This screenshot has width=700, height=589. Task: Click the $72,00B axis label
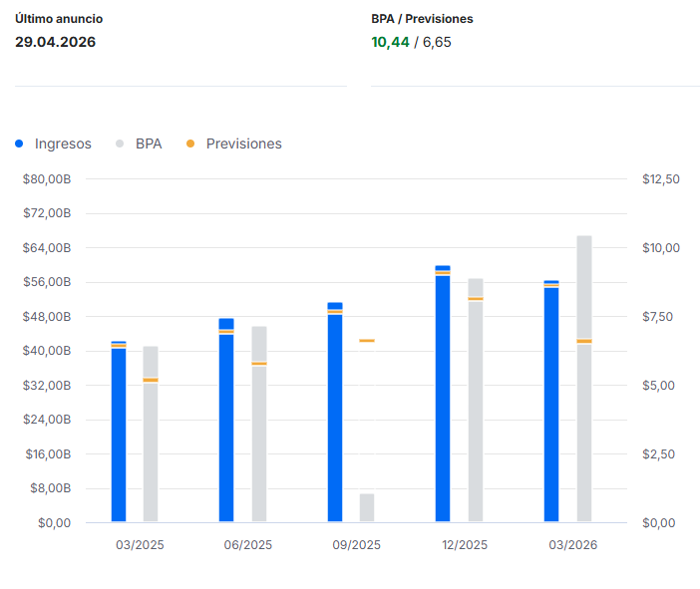point(47,213)
